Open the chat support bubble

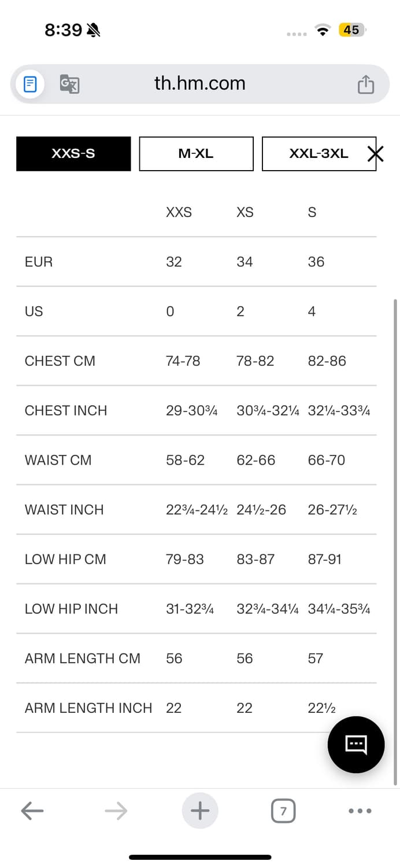pyautogui.click(x=355, y=744)
